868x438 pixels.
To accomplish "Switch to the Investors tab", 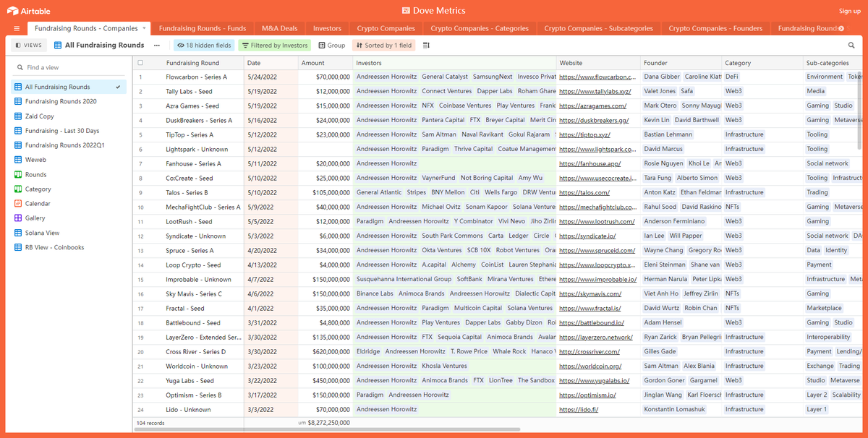I will click(327, 28).
